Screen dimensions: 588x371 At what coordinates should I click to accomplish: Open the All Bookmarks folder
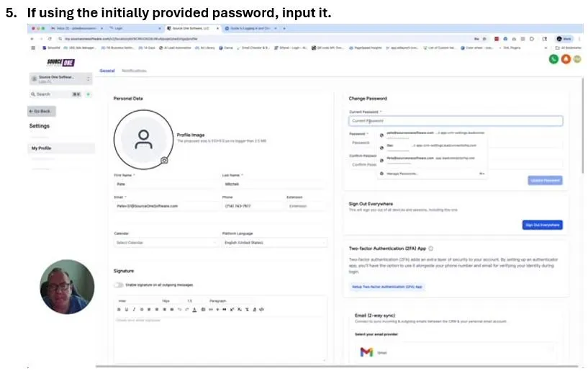pyautogui.click(x=568, y=48)
